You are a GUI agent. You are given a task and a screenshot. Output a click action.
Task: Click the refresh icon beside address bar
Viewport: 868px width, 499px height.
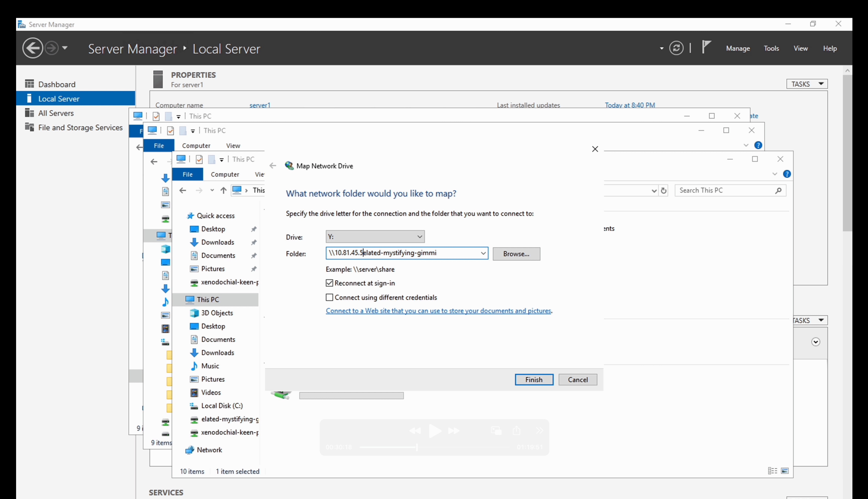pyautogui.click(x=664, y=190)
